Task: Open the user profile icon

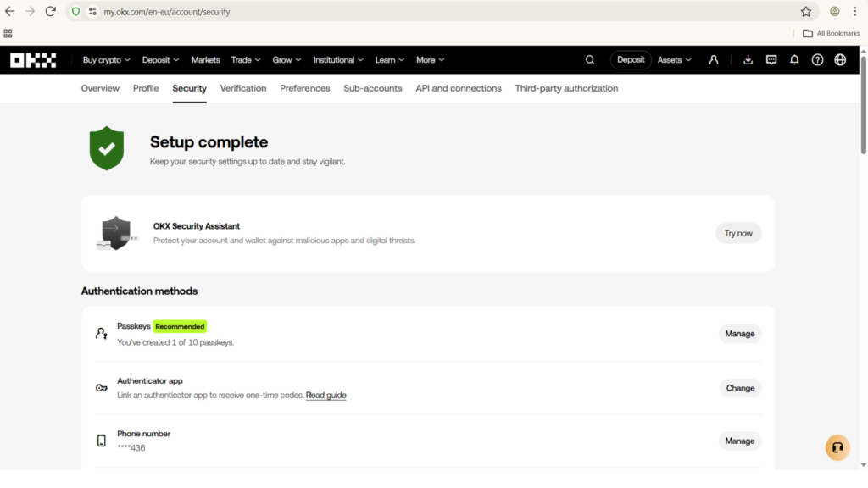Action: [x=714, y=60]
